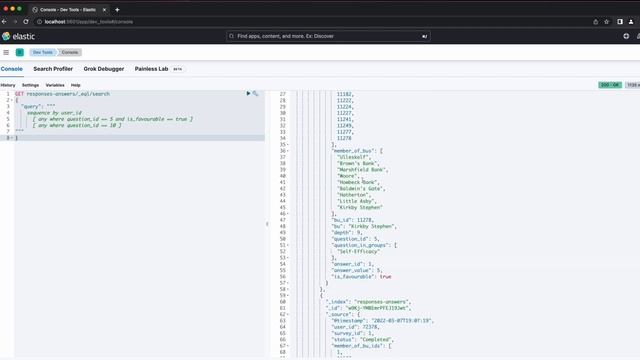
Task: Click the splitter handle between editor panes
Action: [x=267, y=224]
